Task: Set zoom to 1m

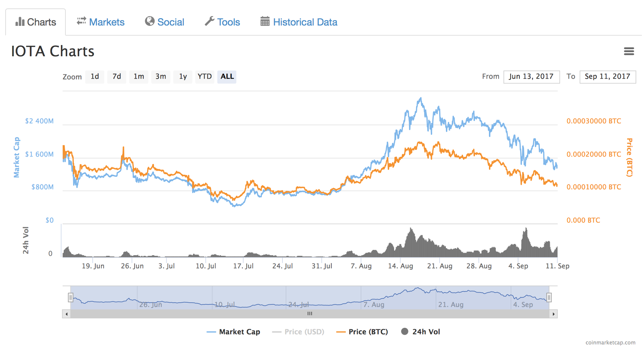Action: pyautogui.click(x=139, y=77)
